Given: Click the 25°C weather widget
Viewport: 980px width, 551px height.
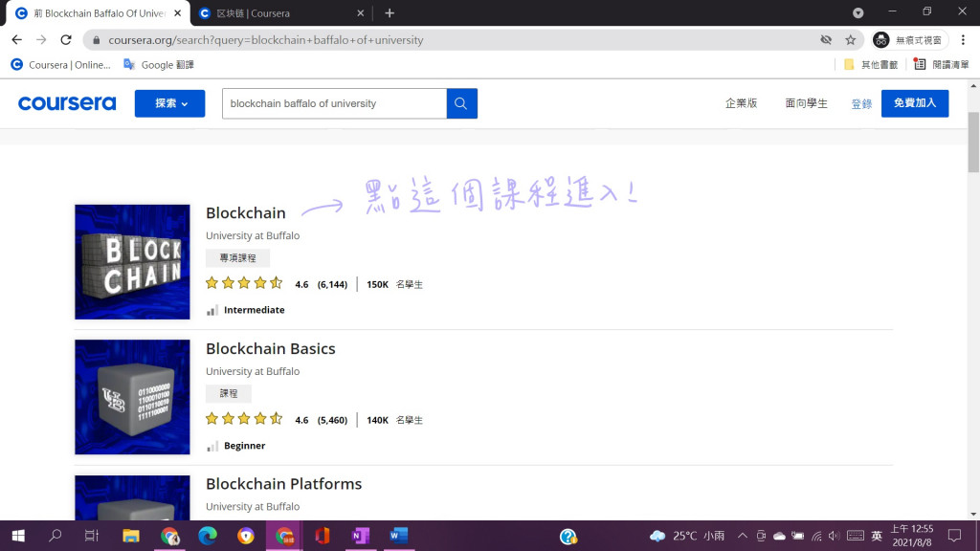Looking at the screenshot, I should coord(687,536).
